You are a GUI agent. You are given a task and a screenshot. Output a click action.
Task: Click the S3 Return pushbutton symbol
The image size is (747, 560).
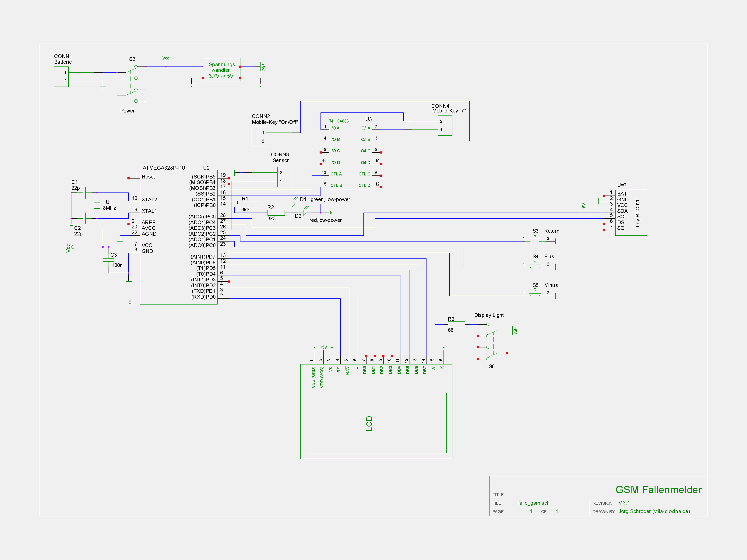(535, 240)
